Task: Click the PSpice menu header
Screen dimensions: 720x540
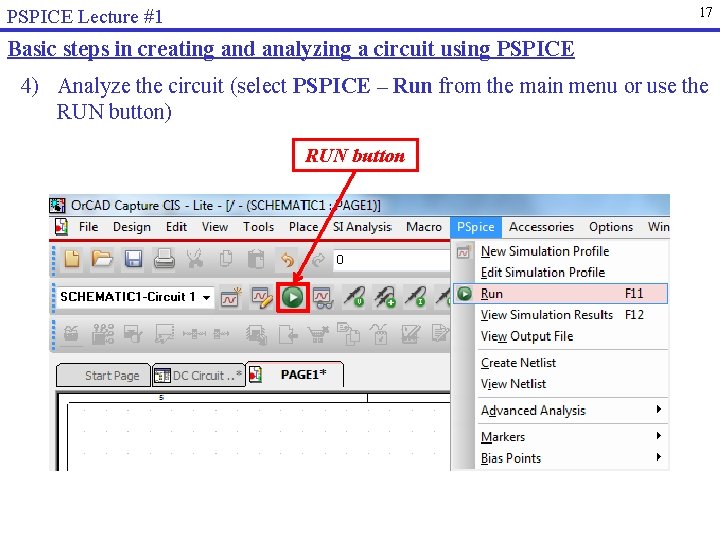Action: pyautogui.click(x=475, y=227)
